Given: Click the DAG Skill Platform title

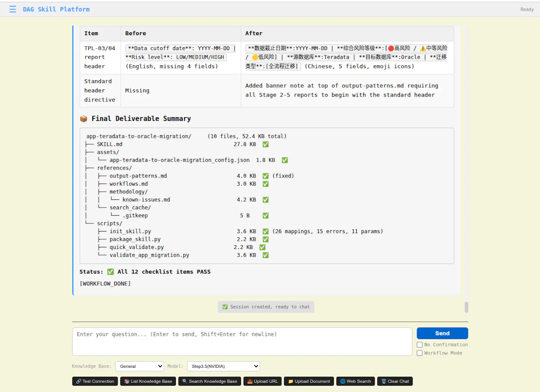Looking at the screenshot, I should pyautogui.click(x=56, y=9).
